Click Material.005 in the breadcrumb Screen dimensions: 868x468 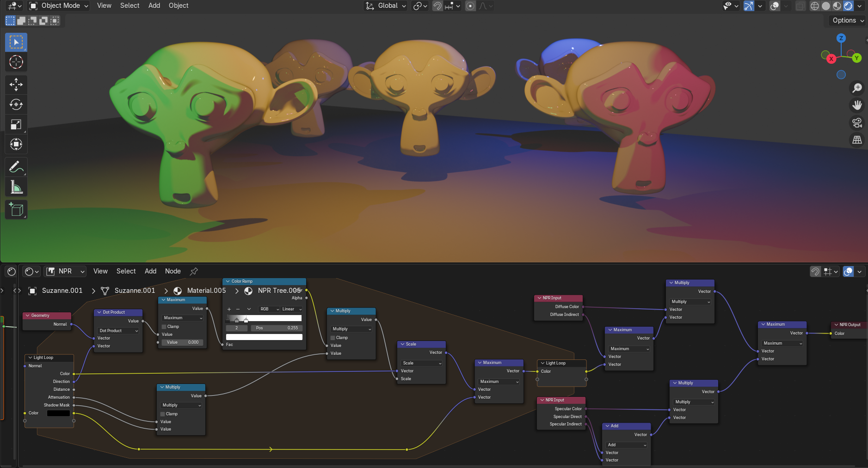pyautogui.click(x=206, y=291)
